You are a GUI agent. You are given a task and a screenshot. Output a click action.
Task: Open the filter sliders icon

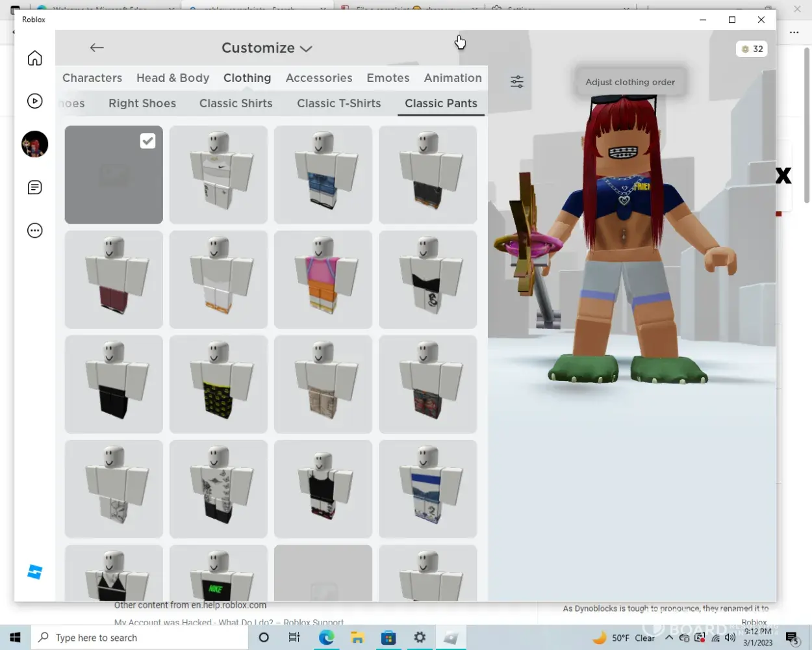(517, 82)
